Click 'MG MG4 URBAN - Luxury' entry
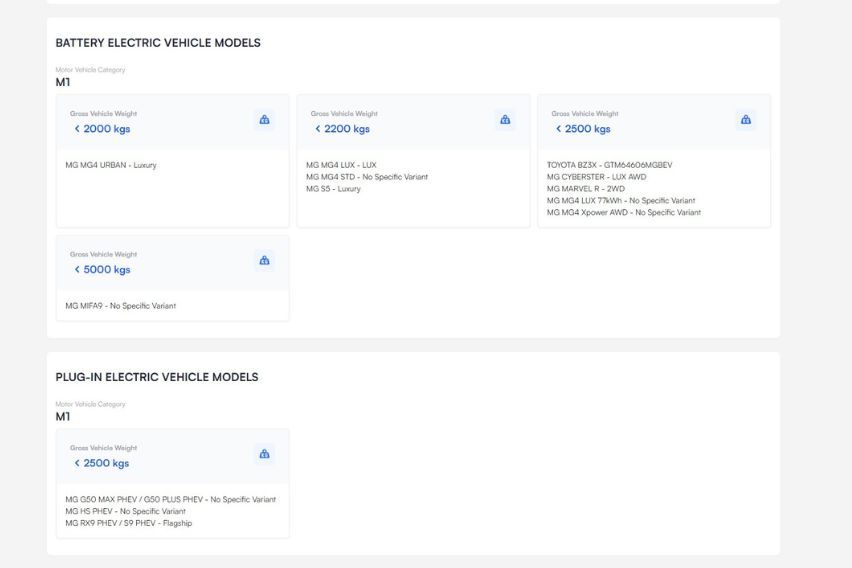The width and height of the screenshot is (852, 568). point(111,165)
